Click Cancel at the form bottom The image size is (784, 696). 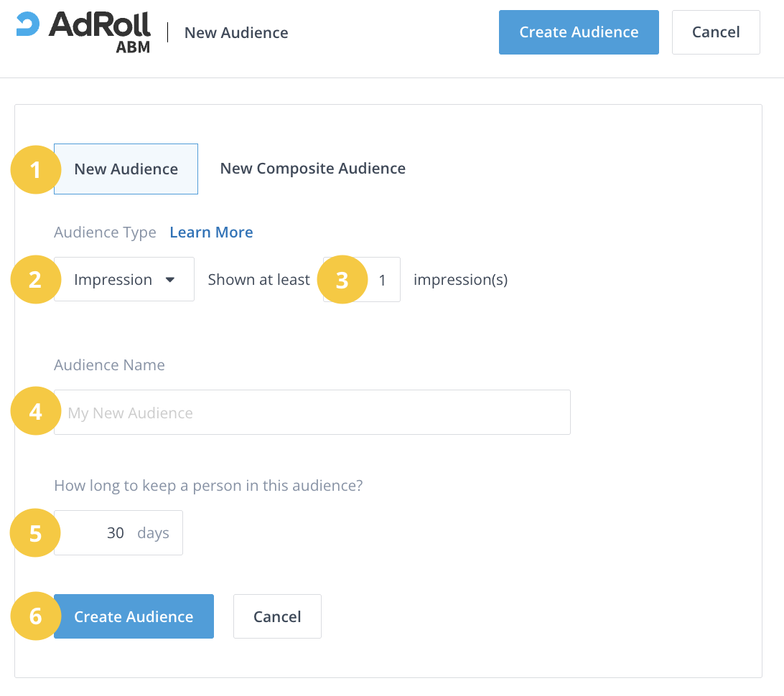point(277,616)
